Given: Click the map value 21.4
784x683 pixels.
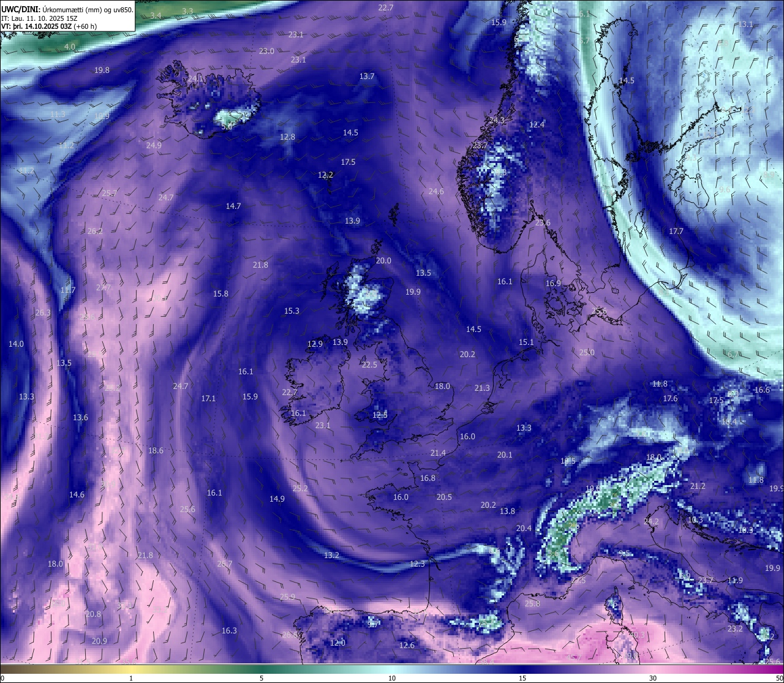Looking at the screenshot, I should (x=438, y=453).
